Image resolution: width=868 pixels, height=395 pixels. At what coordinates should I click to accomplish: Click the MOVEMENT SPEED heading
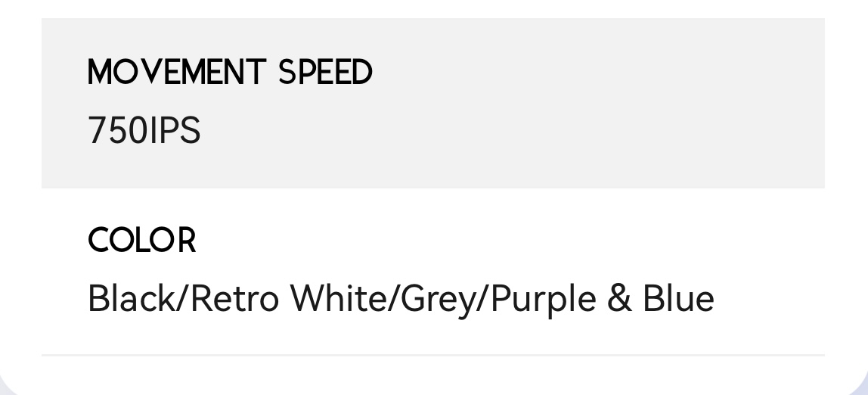(230, 73)
